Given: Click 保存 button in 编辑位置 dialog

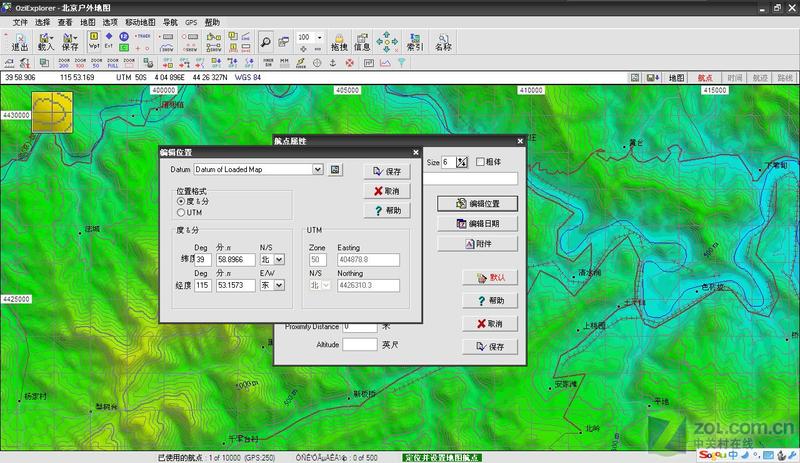Looking at the screenshot, I should pyautogui.click(x=387, y=172).
